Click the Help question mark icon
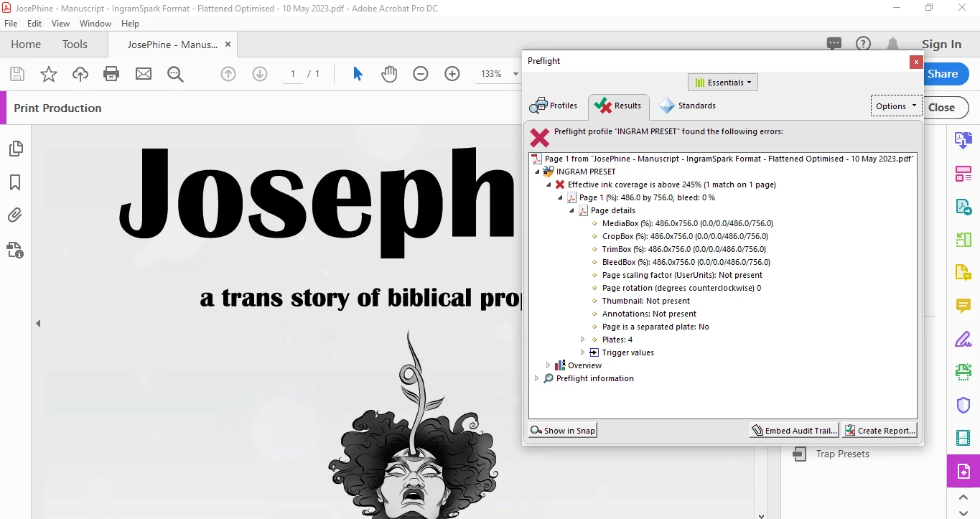 coord(864,44)
